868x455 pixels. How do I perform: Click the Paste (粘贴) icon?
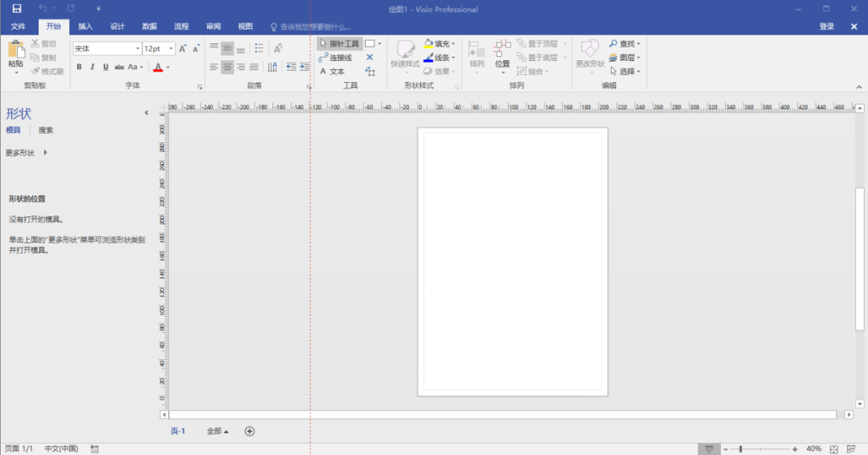(16, 51)
